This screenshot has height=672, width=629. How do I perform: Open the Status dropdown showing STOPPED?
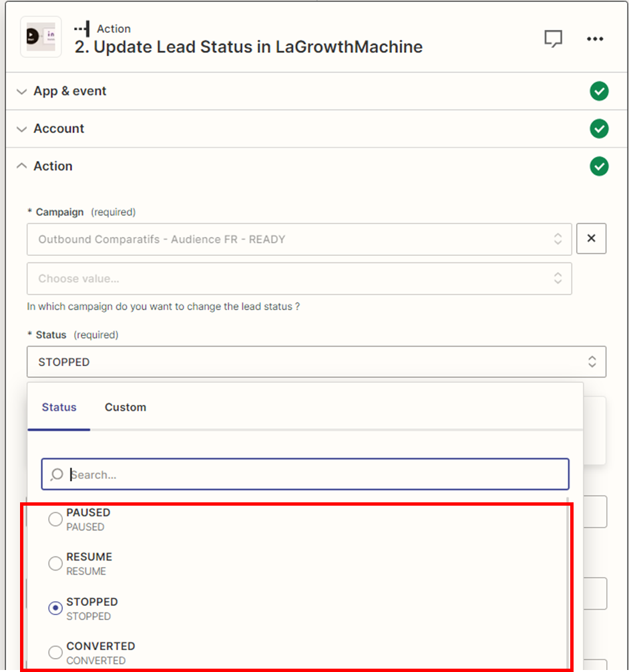(316, 361)
